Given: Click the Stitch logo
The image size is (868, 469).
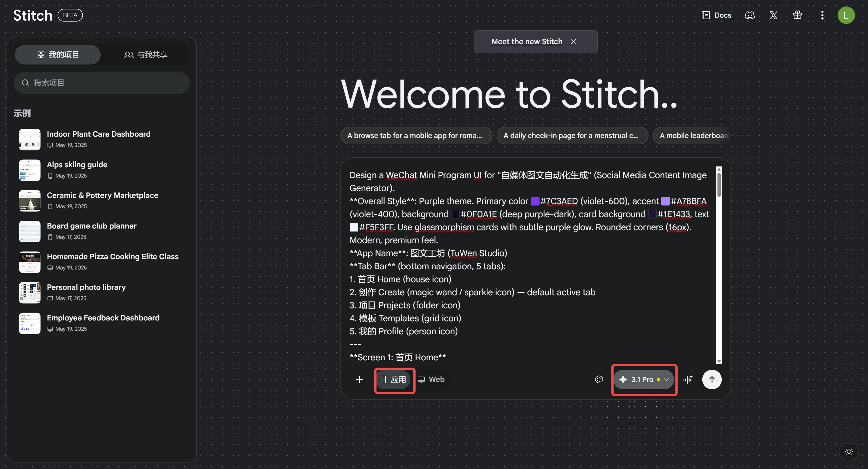Looking at the screenshot, I should [33, 15].
